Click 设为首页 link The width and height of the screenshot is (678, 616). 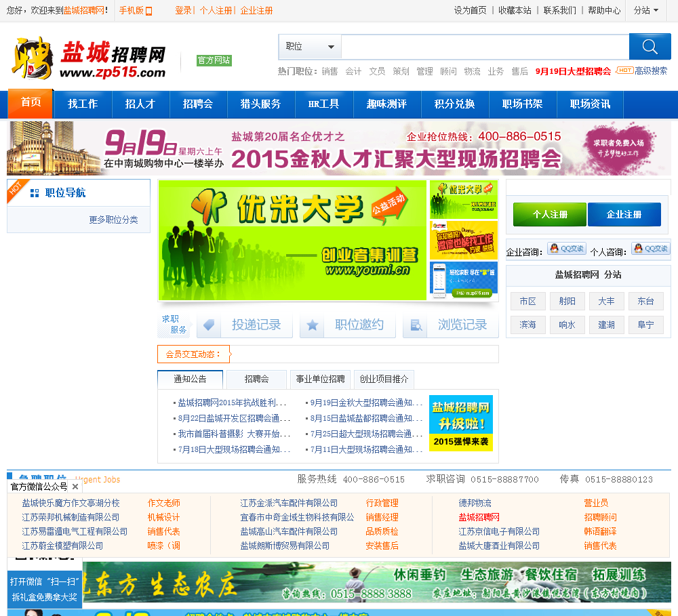(x=470, y=10)
